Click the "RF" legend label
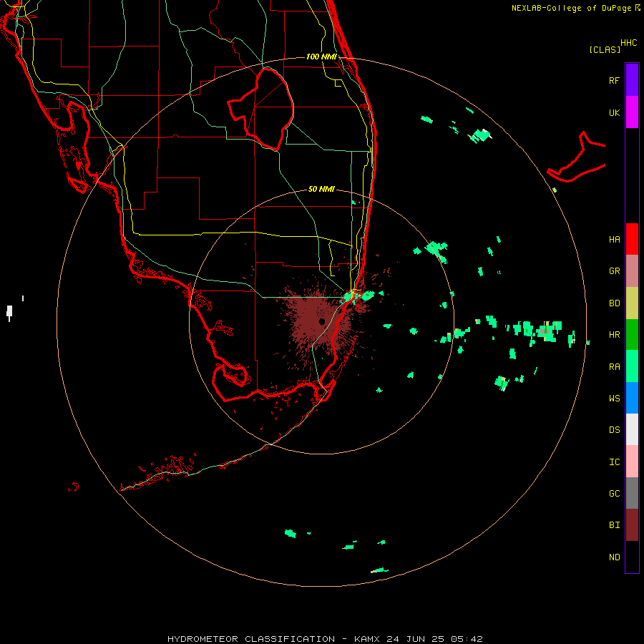This screenshot has width=644, height=644. 614,80
